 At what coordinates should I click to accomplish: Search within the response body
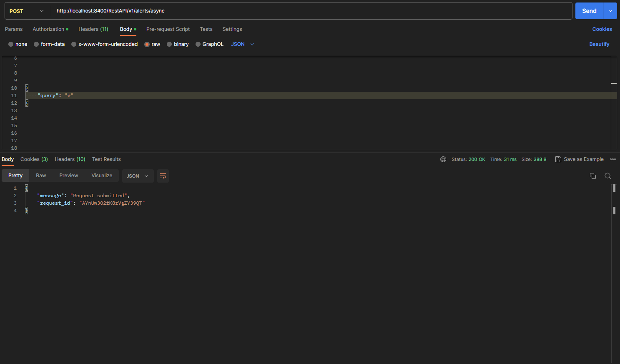(607, 176)
